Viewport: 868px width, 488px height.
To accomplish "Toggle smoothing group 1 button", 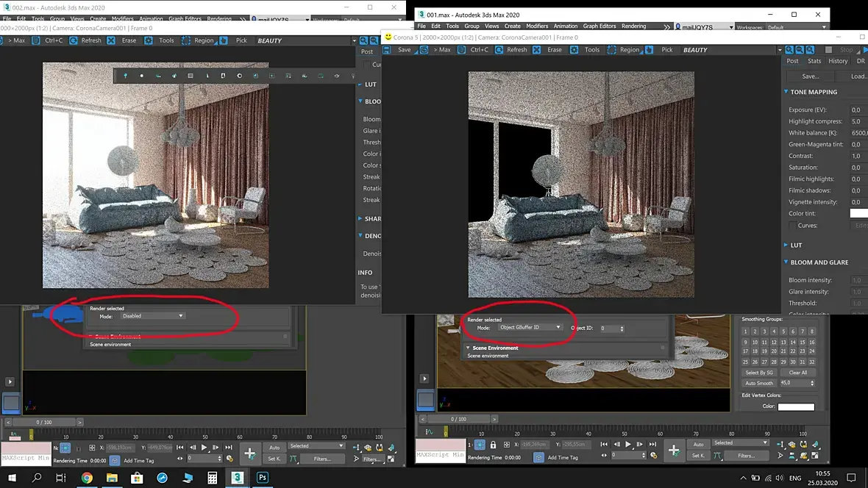I will [x=745, y=331].
